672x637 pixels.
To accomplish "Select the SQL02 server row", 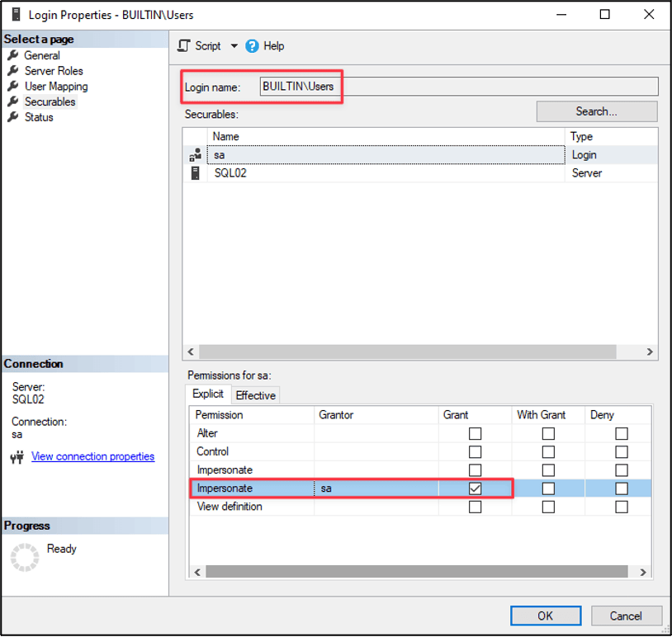I will coord(420,173).
